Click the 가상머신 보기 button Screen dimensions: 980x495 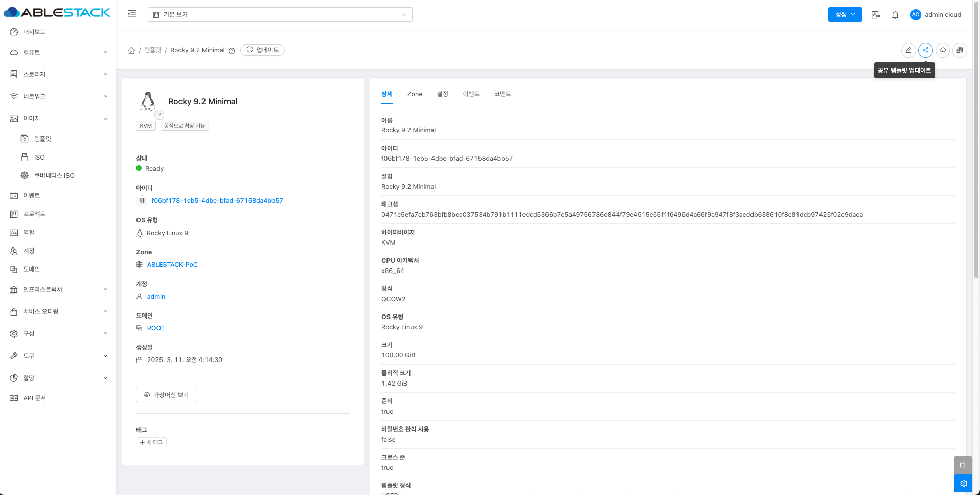coord(166,395)
